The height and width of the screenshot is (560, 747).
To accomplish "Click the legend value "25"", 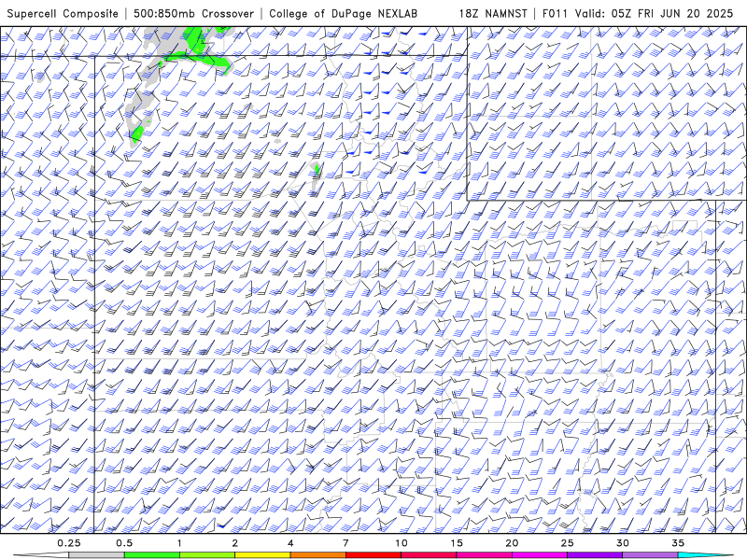I will pyautogui.click(x=567, y=543).
